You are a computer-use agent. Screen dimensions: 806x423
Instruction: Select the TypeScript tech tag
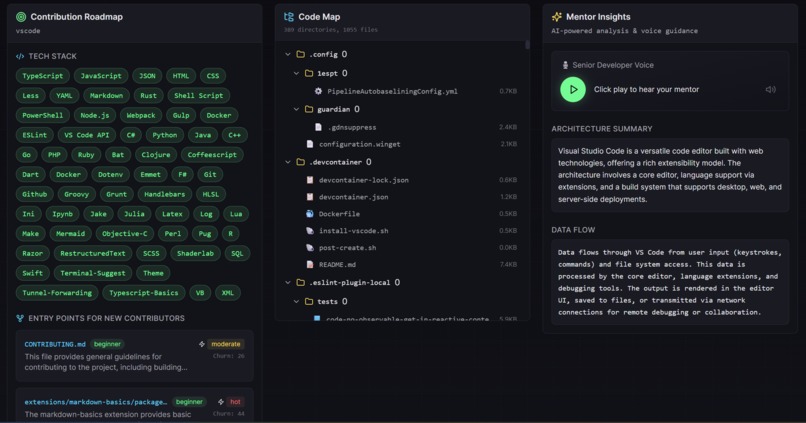click(x=42, y=76)
